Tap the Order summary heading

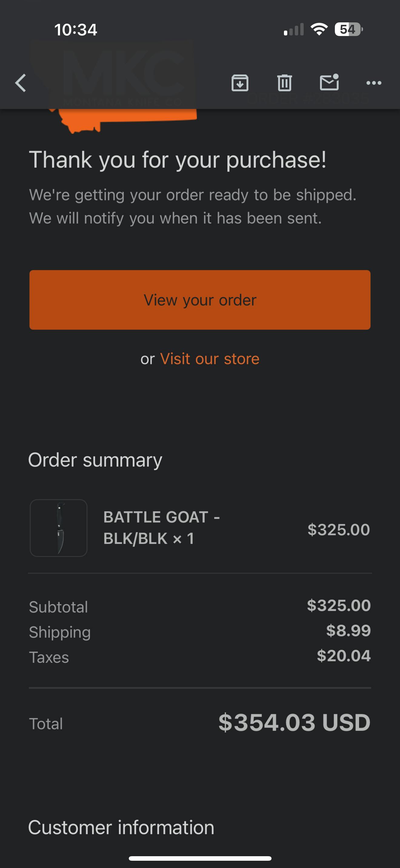(x=95, y=460)
